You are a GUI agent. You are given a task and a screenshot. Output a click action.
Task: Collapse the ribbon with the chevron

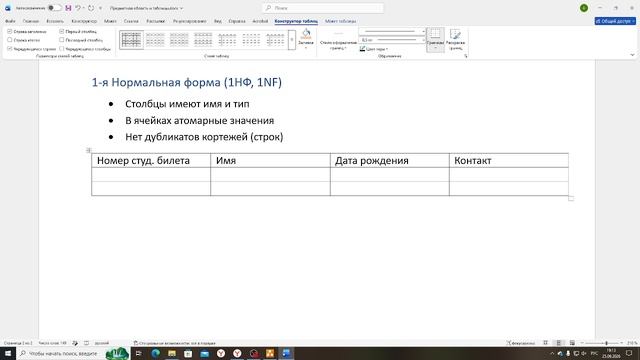tap(632, 55)
